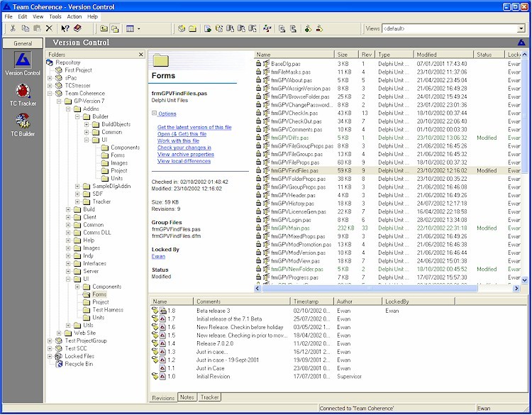The image size is (532, 415).
Task: Click revision 1.8 icon in revisions list
Action: point(163,311)
